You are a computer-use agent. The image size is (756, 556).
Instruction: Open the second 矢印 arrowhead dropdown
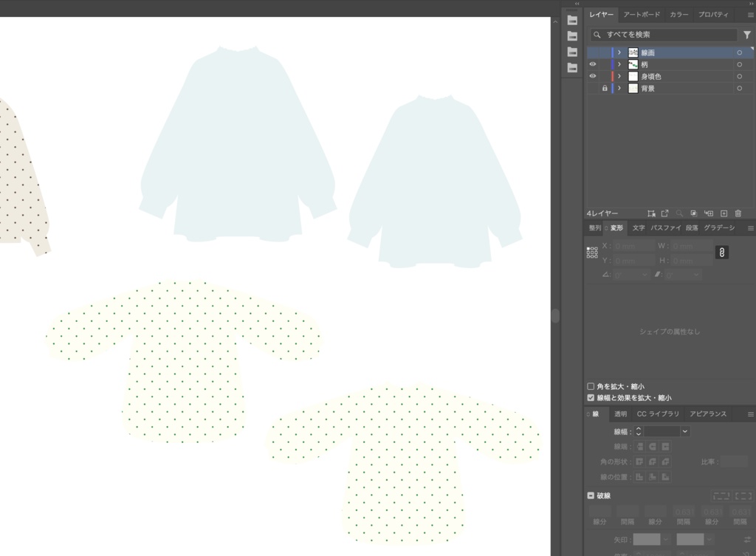coord(709,540)
